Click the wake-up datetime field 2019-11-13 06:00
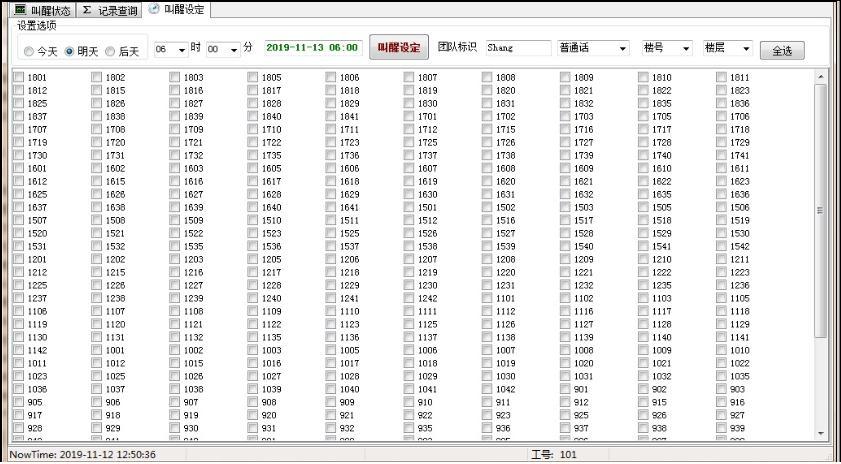 (313, 48)
